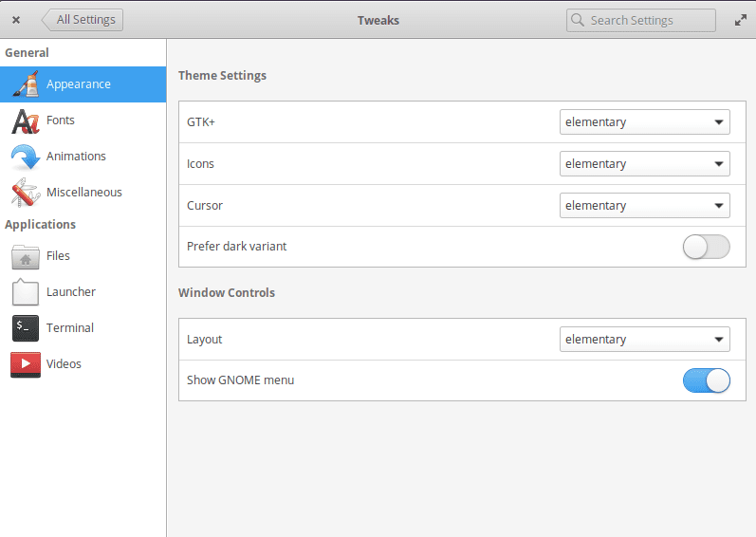Enable Prefer dark variant switch
Viewport: 756px width, 537px height.
(x=707, y=247)
